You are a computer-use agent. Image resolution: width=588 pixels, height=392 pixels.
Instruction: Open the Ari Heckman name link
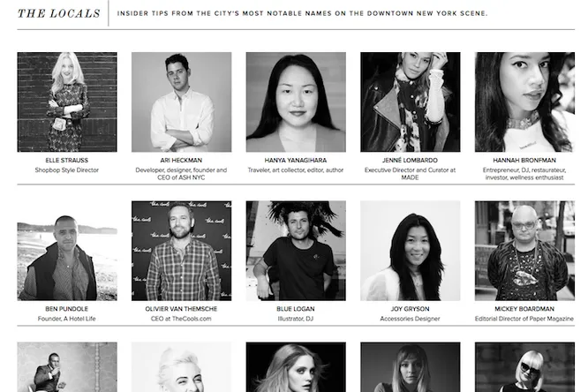click(x=181, y=160)
